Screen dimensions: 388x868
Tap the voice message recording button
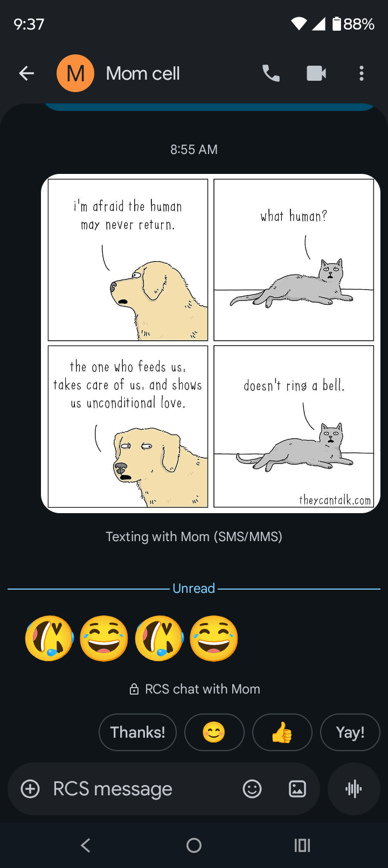click(354, 789)
